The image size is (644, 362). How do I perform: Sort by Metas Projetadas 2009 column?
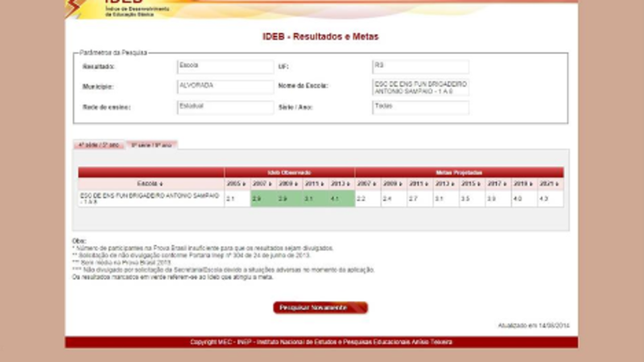click(x=394, y=183)
